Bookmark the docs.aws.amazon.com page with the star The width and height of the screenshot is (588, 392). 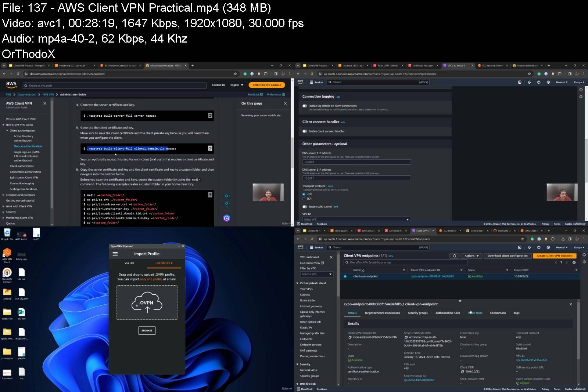[x=235, y=74]
